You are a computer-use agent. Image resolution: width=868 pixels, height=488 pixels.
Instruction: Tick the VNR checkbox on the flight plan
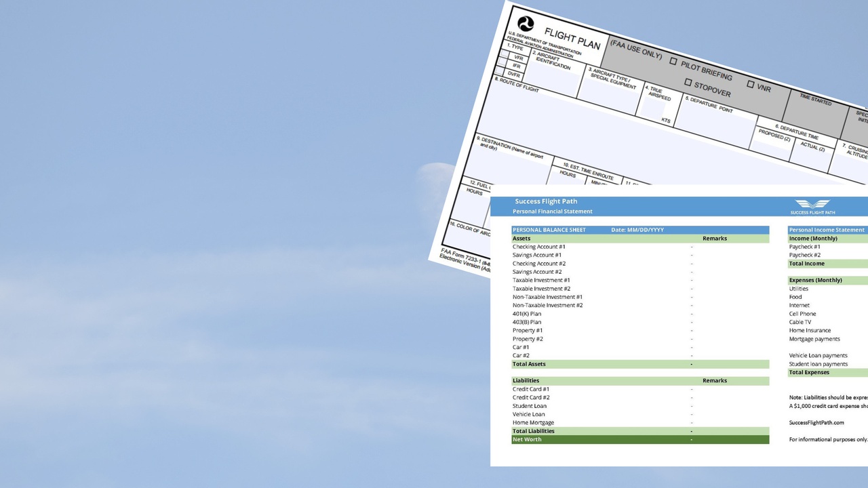(751, 85)
